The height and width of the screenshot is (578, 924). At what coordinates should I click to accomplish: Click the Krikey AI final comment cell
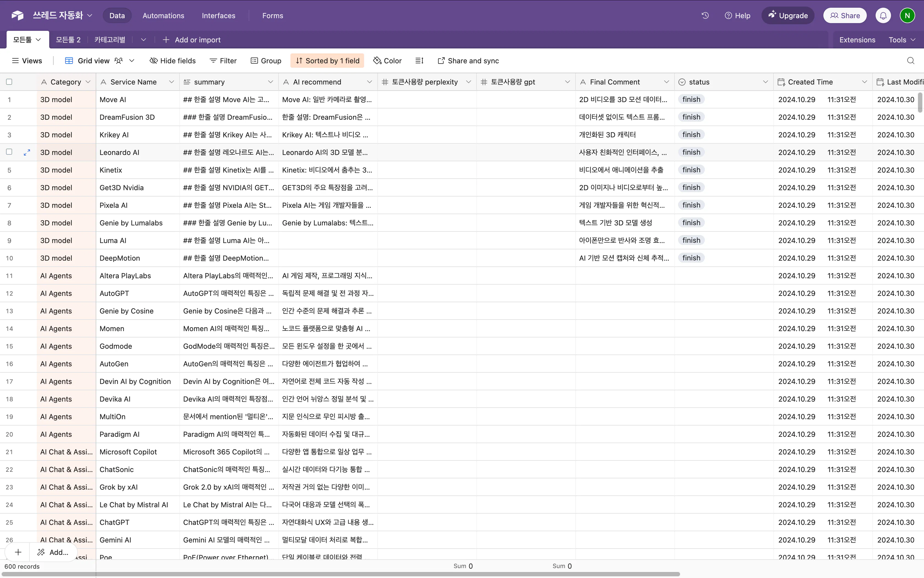pos(625,135)
